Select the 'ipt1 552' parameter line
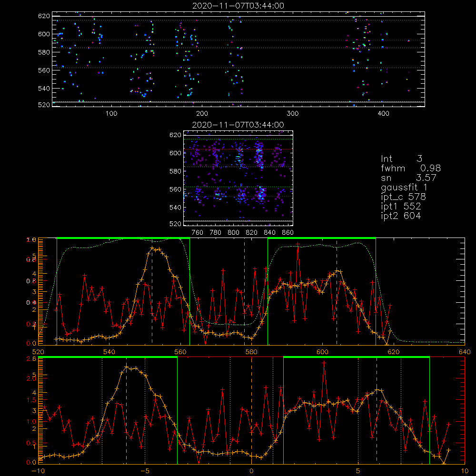Screen dimensions: 476x476 401,207
